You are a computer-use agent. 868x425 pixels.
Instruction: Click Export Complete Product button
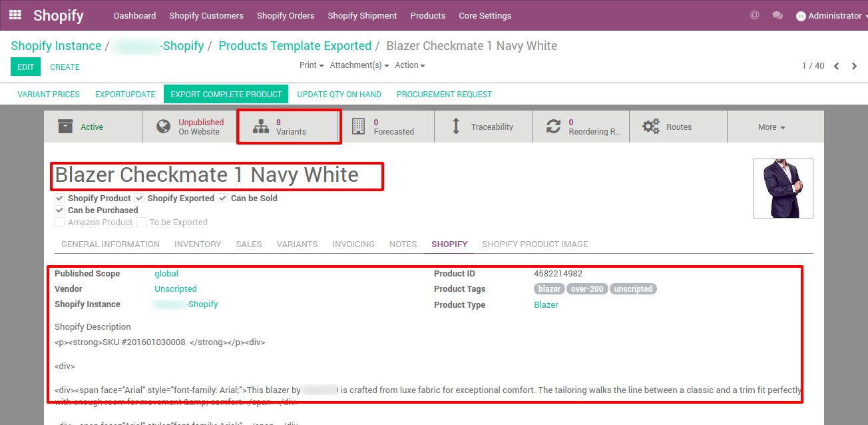point(226,95)
